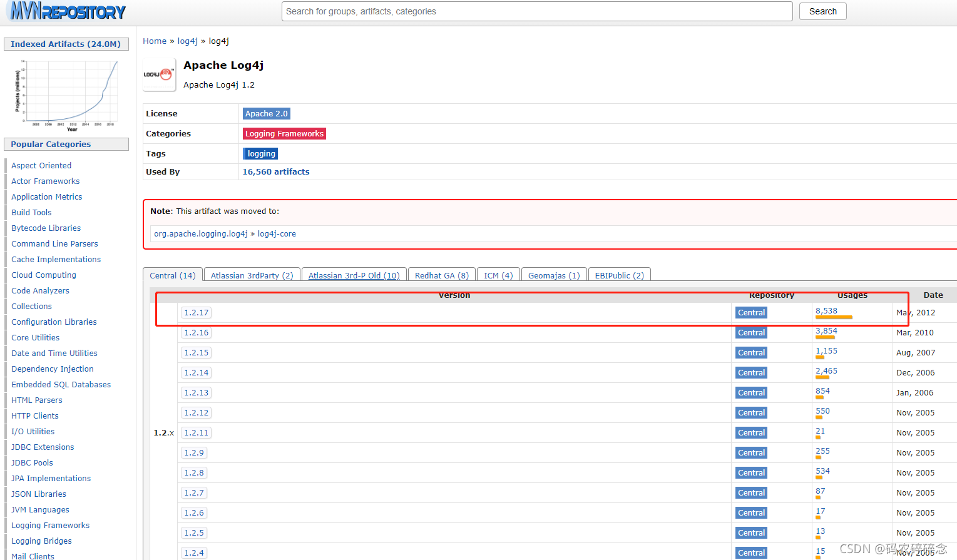The height and width of the screenshot is (560, 957).
Task: Switch to Atlassian 3rd-P Old (10) tab
Action: click(354, 275)
